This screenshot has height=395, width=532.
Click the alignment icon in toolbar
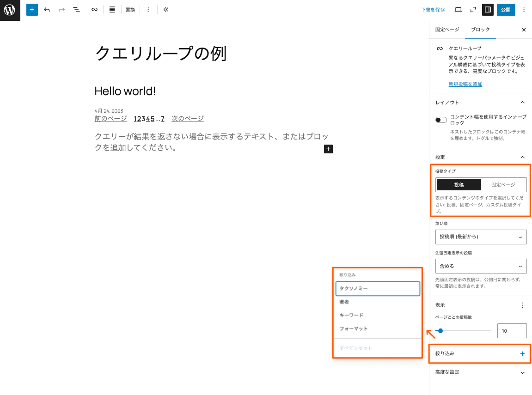112,10
